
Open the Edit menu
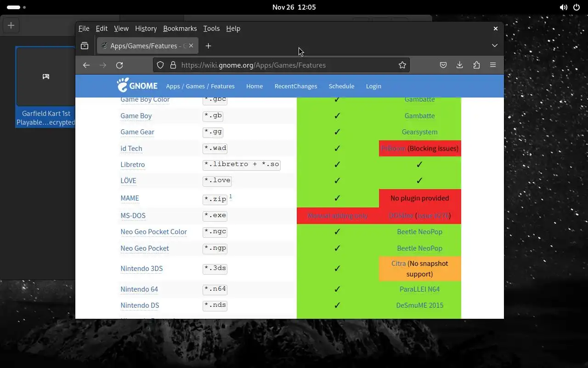coord(102,29)
